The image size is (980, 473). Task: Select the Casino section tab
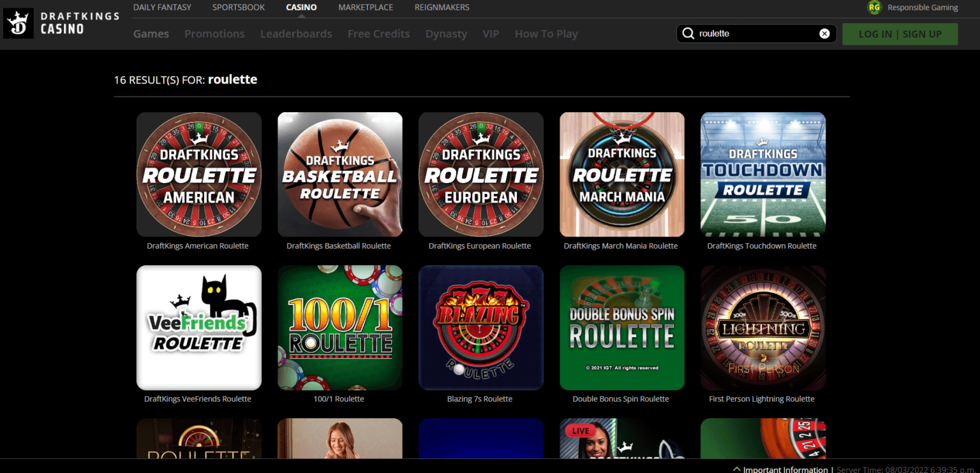click(x=301, y=7)
